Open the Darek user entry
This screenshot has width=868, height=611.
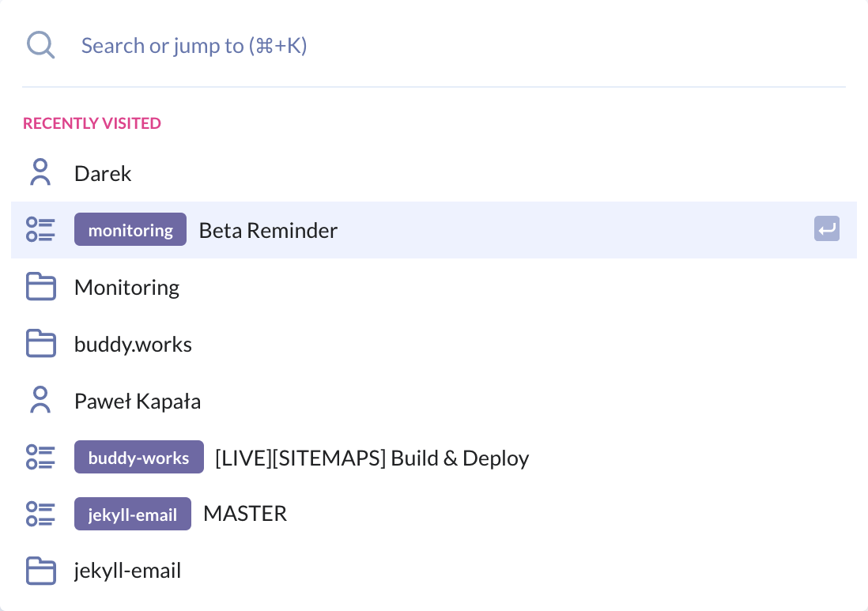(434, 173)
